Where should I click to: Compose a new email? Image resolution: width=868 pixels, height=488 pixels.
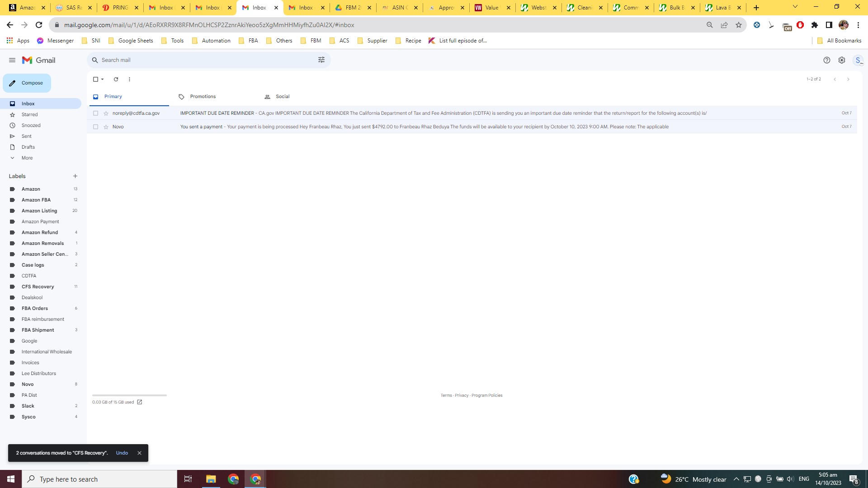coord(27,83)
